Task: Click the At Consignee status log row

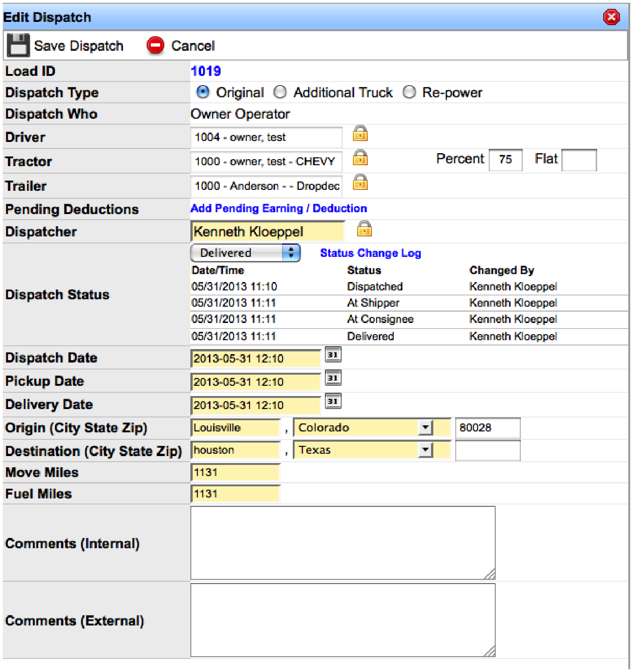Action: 409,319
